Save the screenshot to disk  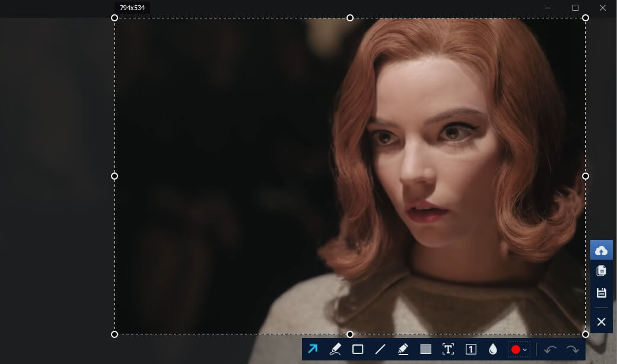pos(601,293)
